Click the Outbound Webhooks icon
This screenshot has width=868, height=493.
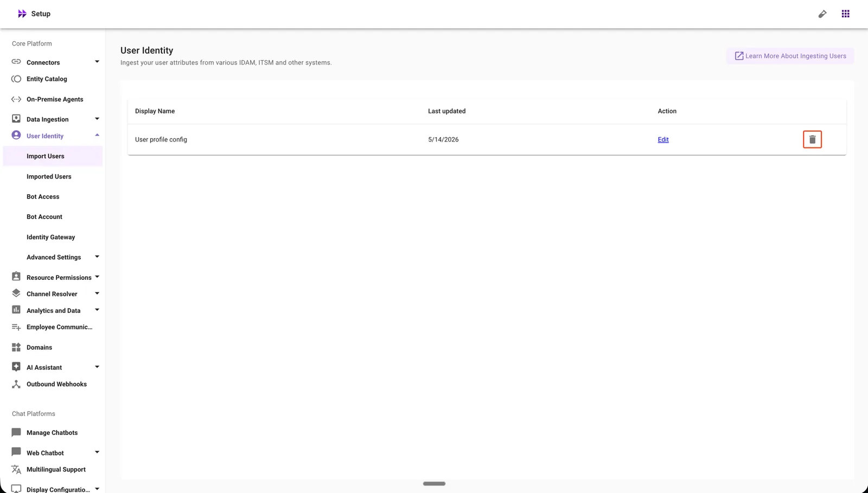pos(16,384)
